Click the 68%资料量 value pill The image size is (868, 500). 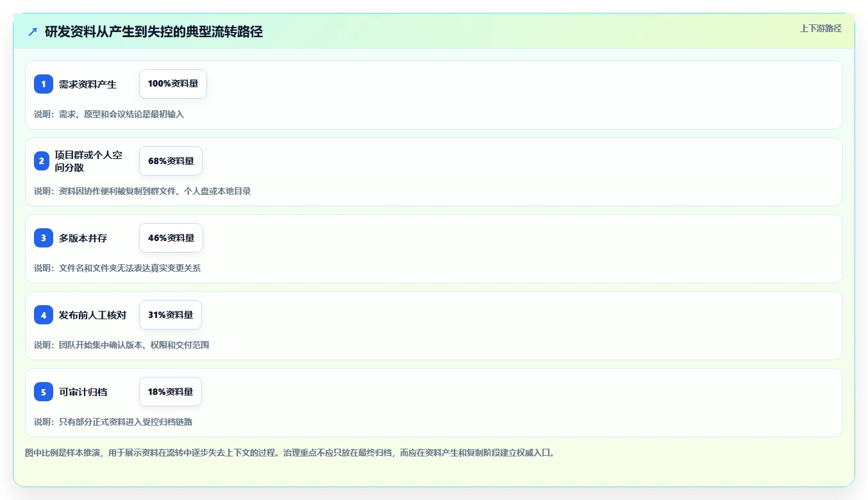[171, 161]
